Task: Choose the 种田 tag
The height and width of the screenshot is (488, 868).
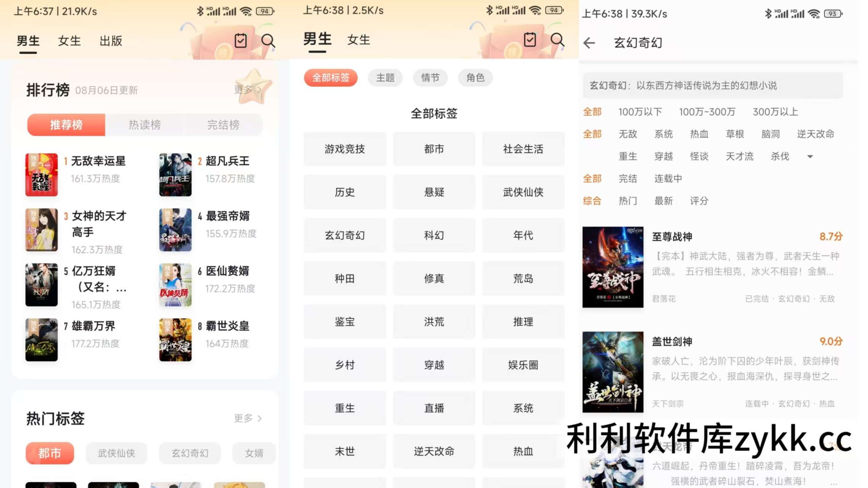Action: (345, 279)
